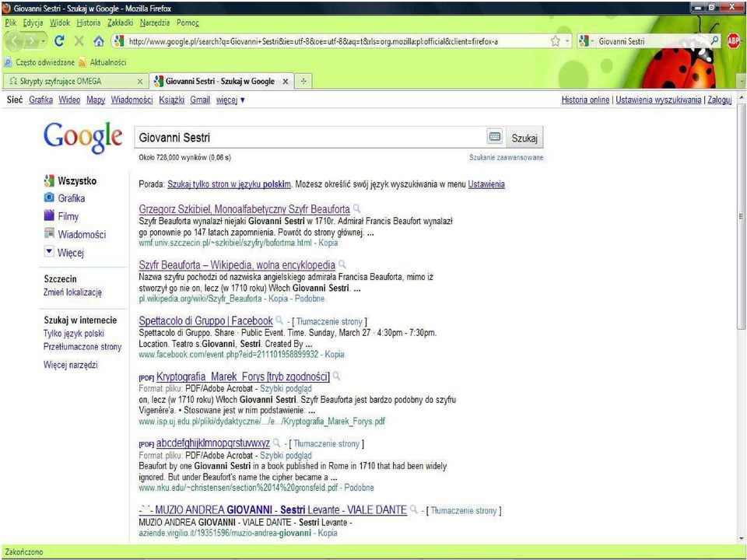This screenshot has height=560, width=747.
Task: Open new tab with plus button
Action: point(303,82)
